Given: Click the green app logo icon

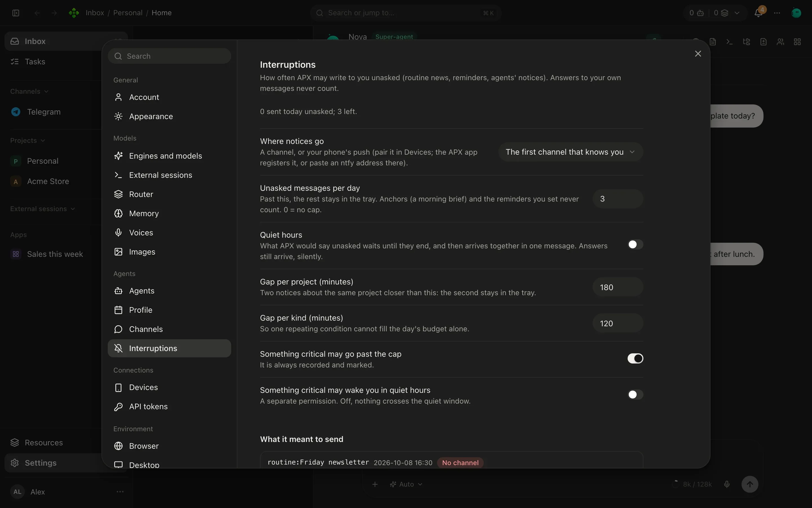Looking at the screenshot, I should coord(74,13).
